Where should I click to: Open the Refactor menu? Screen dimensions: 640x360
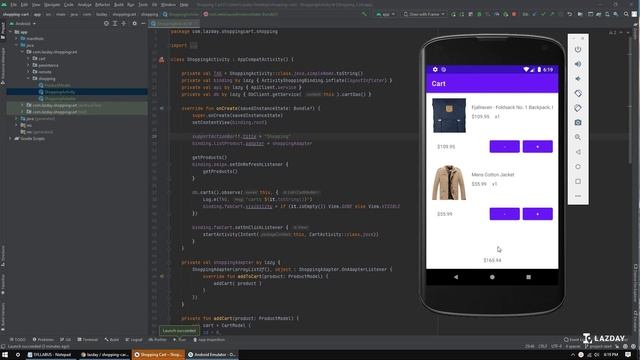102,4
